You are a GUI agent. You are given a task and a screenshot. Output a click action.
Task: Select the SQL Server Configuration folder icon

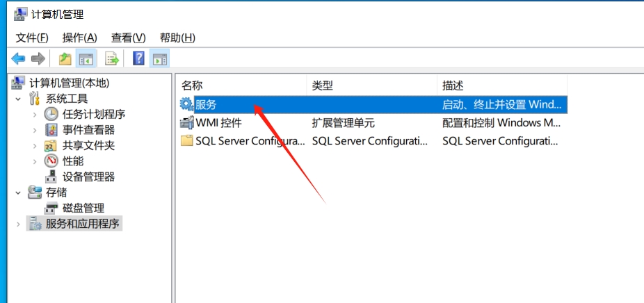click(x=187, y=141)
